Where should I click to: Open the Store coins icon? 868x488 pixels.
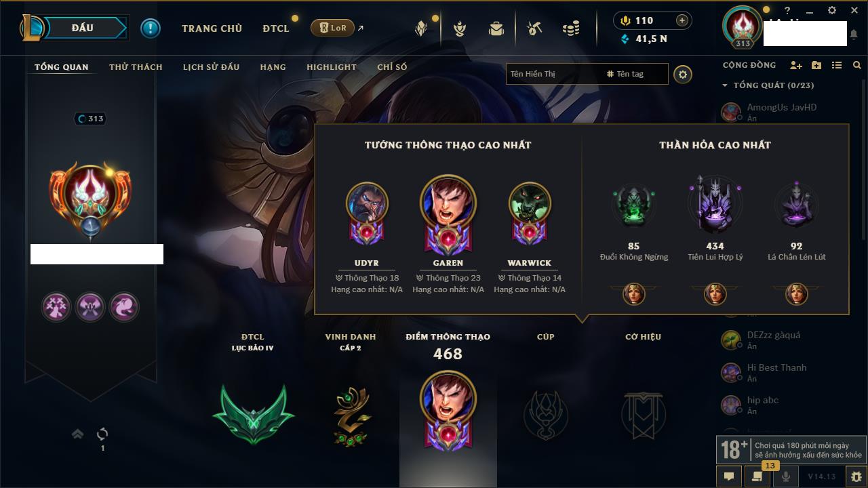tap(571, 28)
